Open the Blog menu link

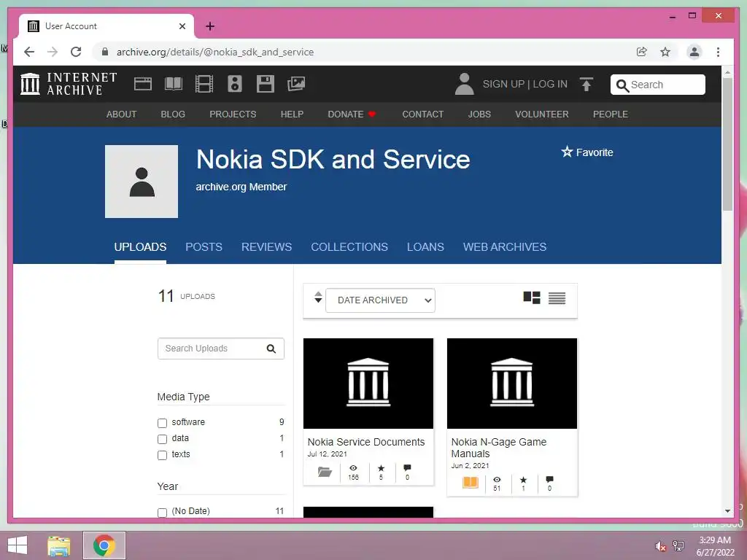173,114
